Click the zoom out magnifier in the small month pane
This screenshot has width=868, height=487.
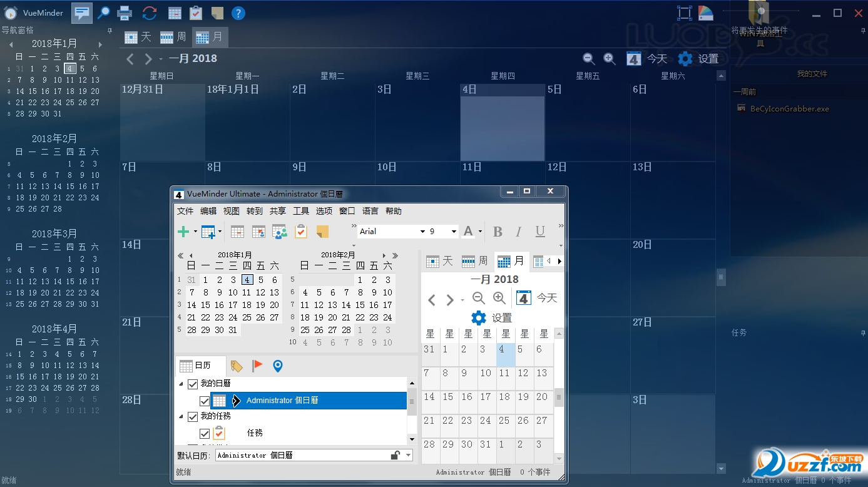pyautogui.click(x=479, y=298)
